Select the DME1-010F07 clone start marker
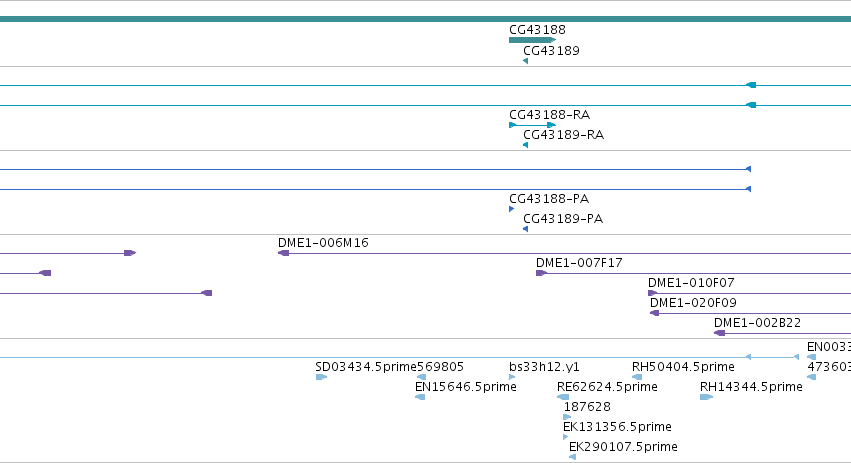This screenshot has width=851, height=463. pos(652,293)
